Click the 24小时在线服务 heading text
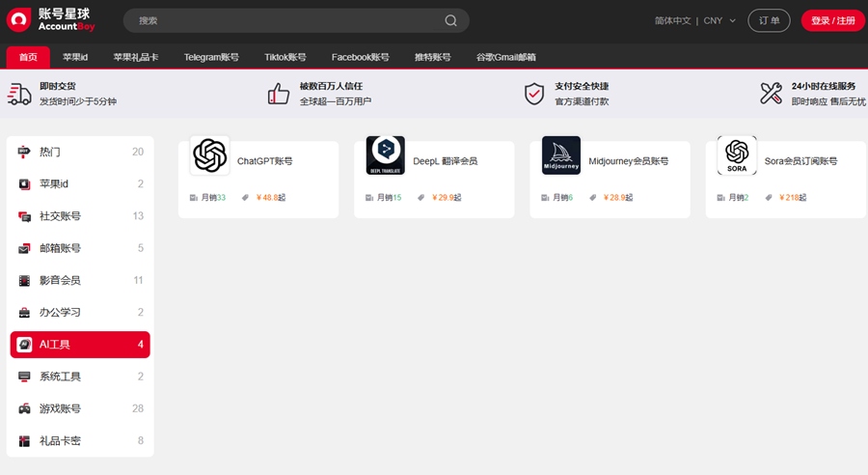The width and height of the screenshot is (868, 475). coord(824,86)
